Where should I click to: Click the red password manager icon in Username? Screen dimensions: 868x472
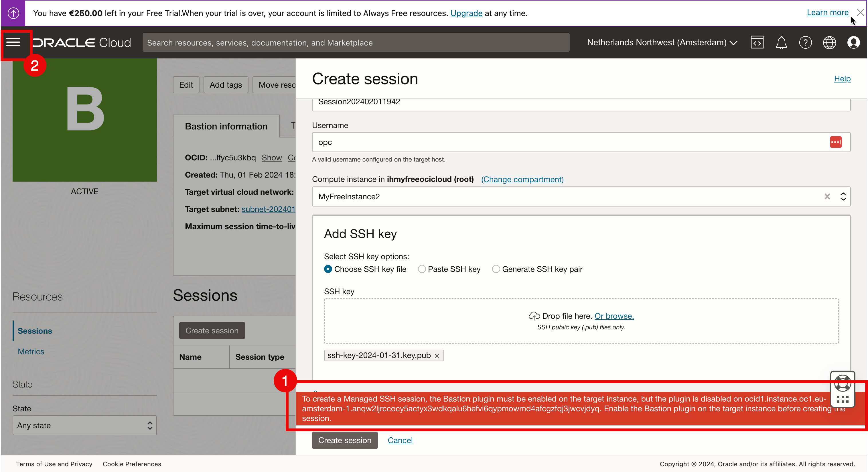(836, 142)
